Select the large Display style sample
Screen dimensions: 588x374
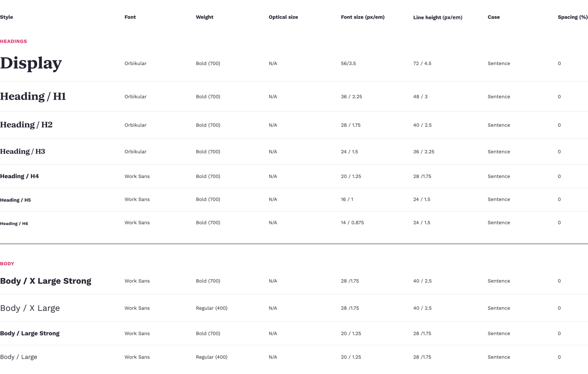(31, 63)
